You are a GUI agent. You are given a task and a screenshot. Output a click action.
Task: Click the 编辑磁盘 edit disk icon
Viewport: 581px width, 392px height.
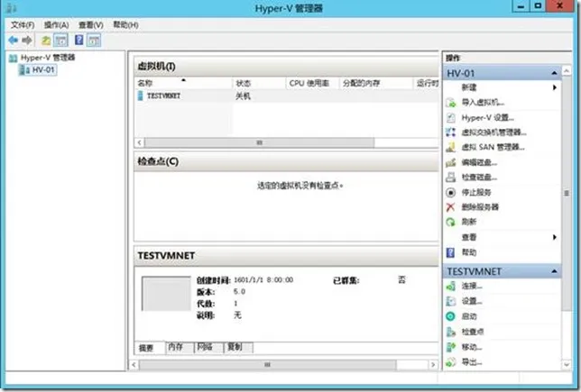point(450,162)
